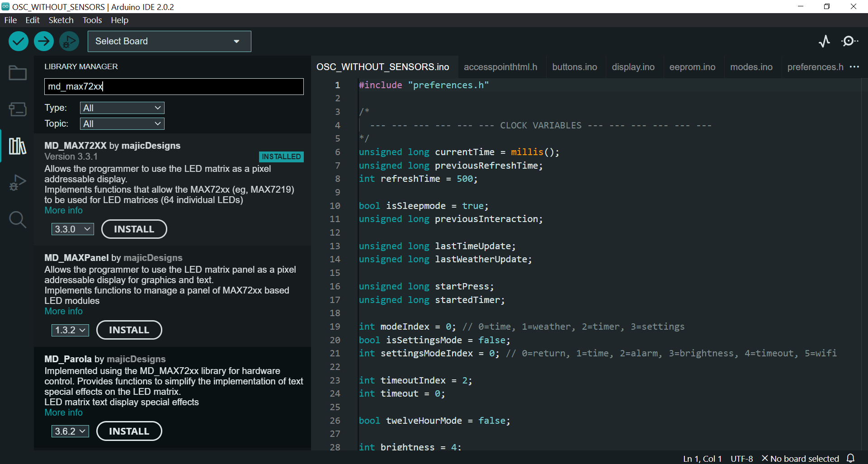Click the Upload arrow icon

(44, 42)
